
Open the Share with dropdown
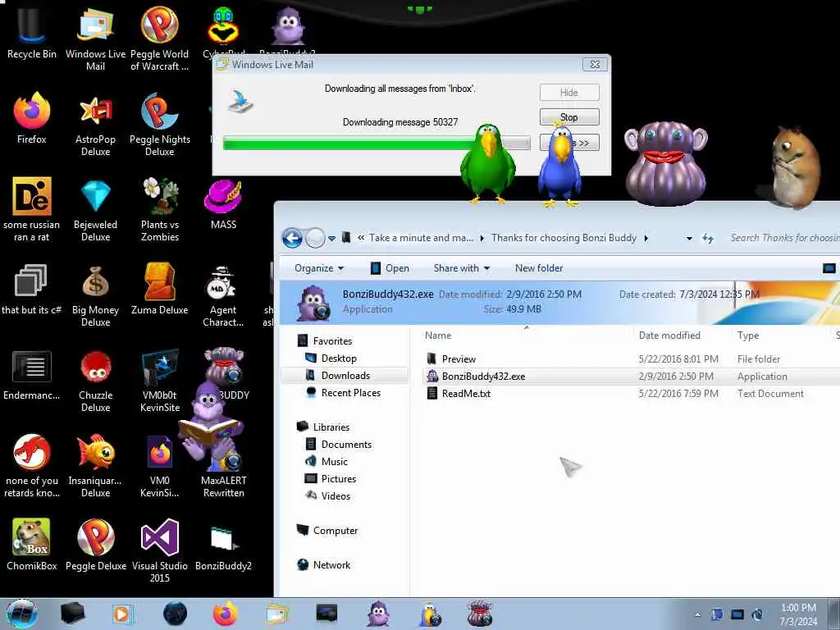(462, 268)
